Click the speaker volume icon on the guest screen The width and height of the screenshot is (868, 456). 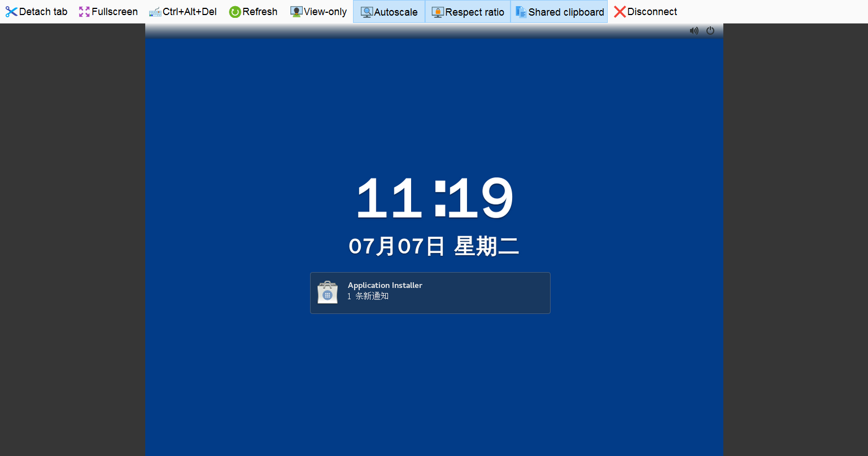694,31
